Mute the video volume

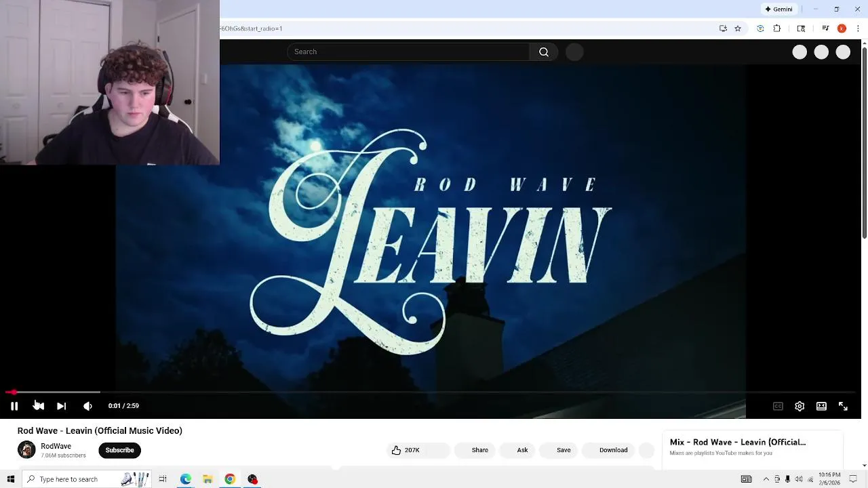[87, 406]
